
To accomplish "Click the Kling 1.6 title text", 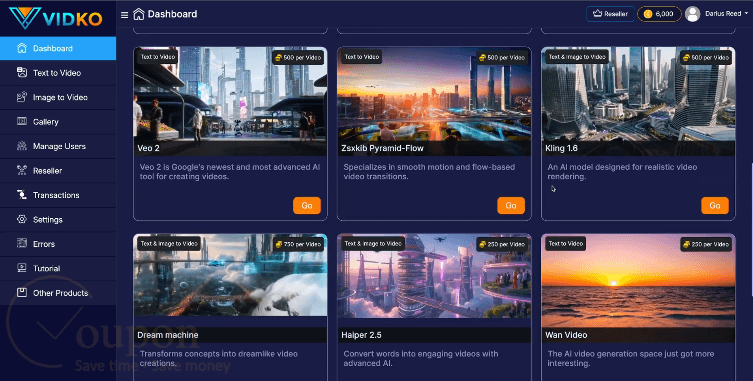I will coord(561,148).
